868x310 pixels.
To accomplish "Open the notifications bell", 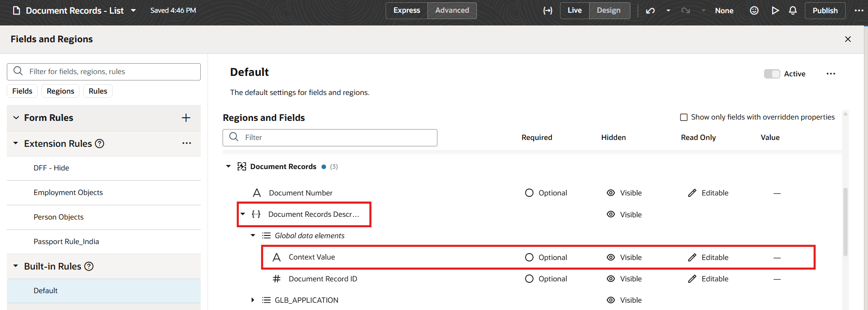I will 793,10.
